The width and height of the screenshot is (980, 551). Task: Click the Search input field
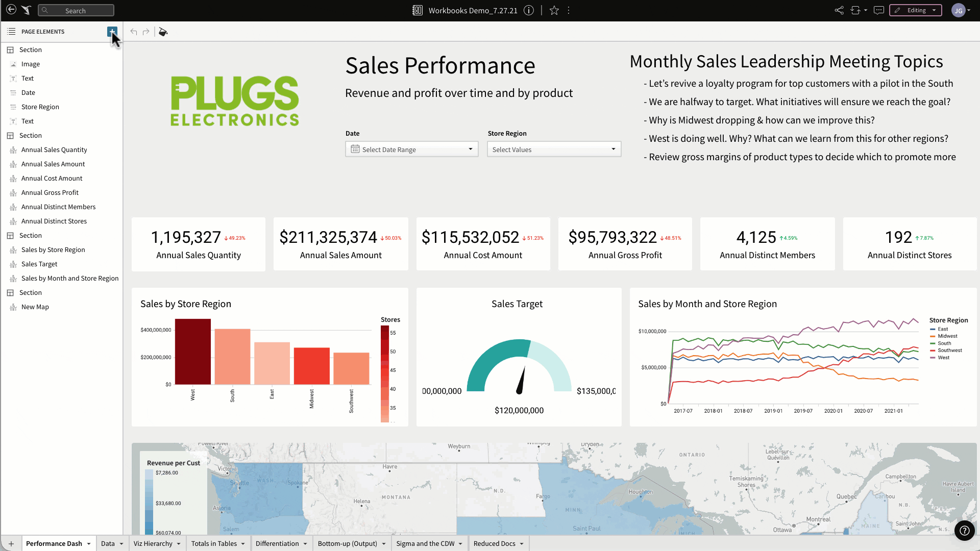point(76,10)
